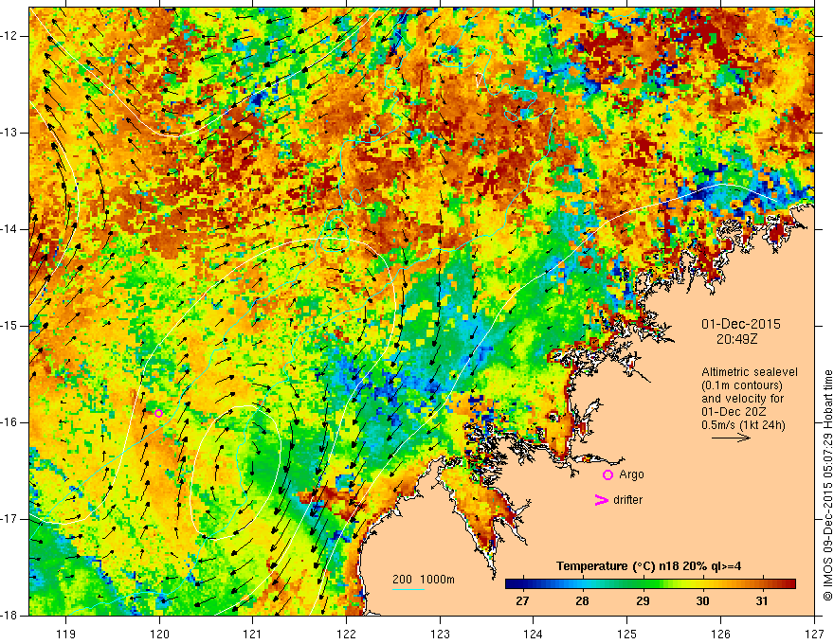Click longitude axis label '126'
834x644 pixels.
click(720, 634)
